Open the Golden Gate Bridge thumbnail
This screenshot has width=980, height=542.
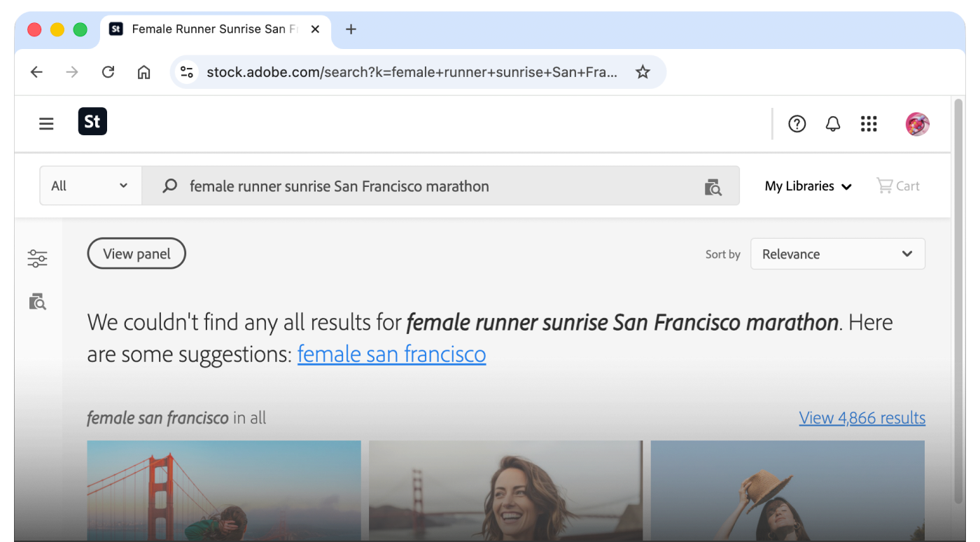tap(224, 490)
